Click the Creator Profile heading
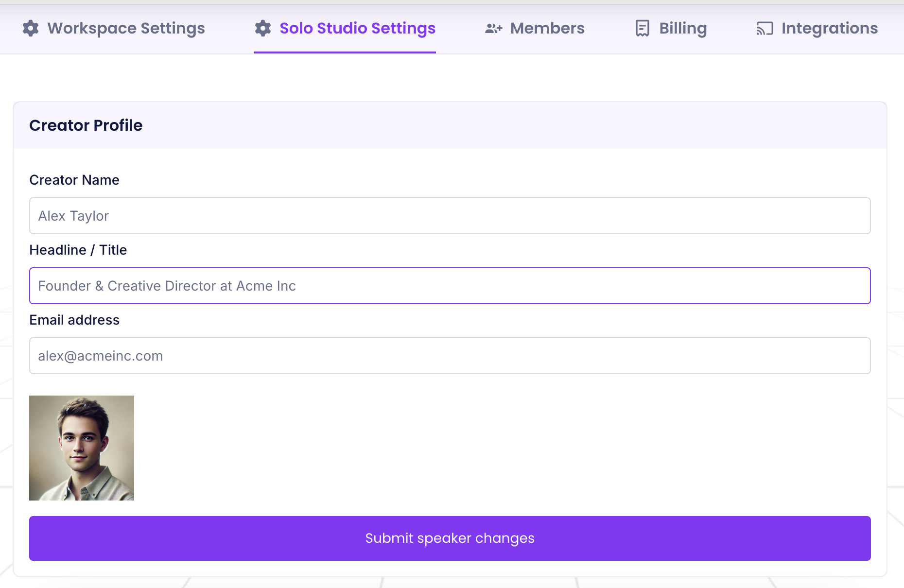This screenshot has height=588, width=904. click(86, 125)
